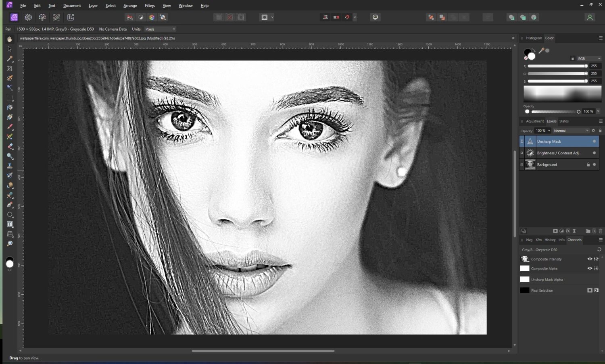605x364 pixels.
Task: Toggle the lock icon beside the blend options gear
Action: pyautogui.click(x=600, y=131)
